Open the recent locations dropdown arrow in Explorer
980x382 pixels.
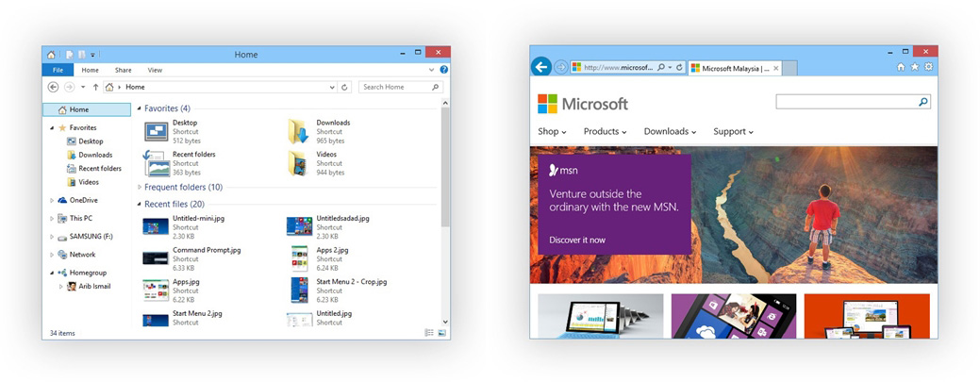click(83, 87)
